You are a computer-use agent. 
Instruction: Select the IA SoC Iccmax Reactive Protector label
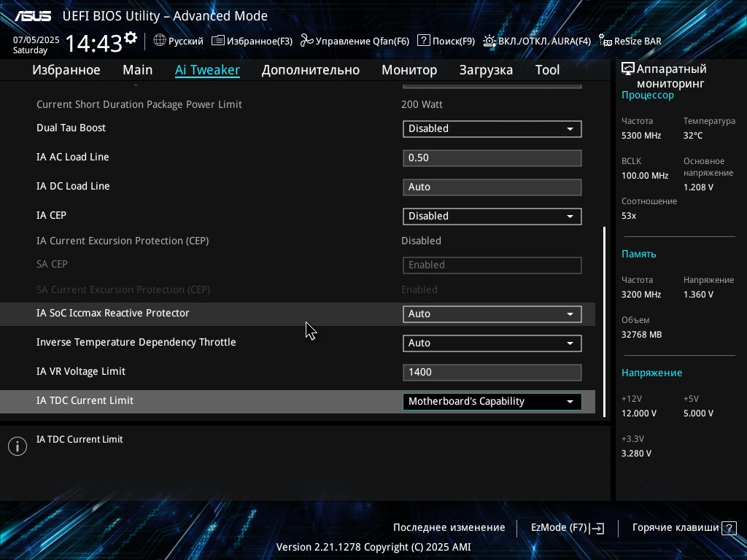pos(113,313)
